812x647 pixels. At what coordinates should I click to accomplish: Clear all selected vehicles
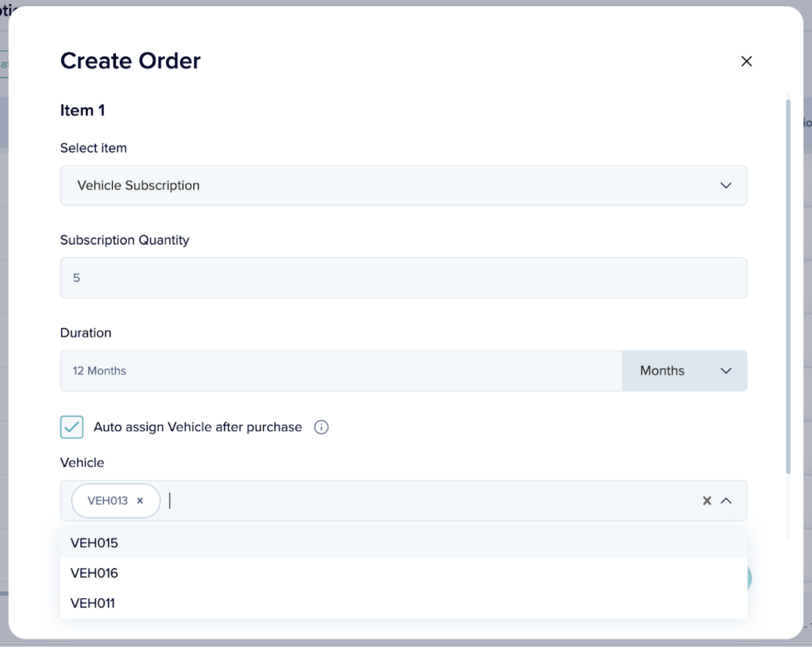coord(707,501)
